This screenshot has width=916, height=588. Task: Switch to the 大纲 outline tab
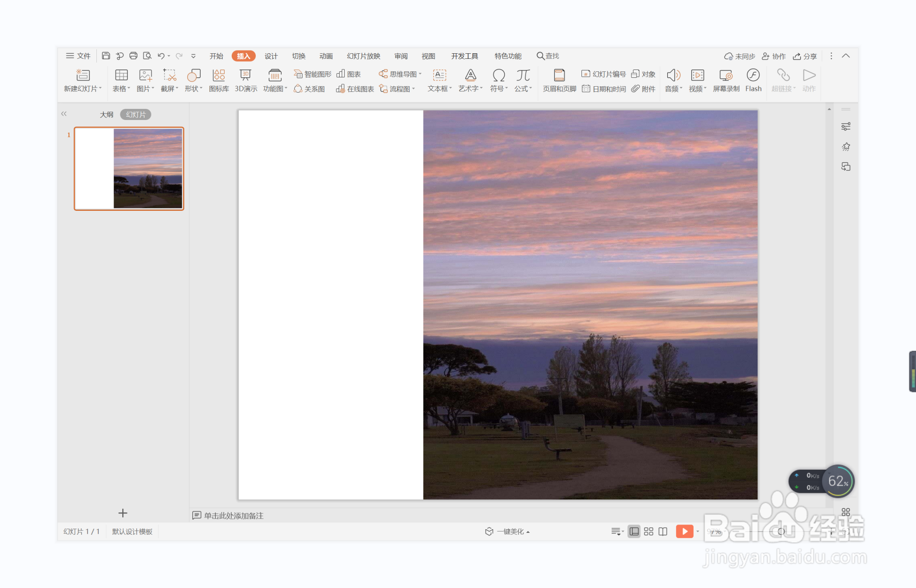pyautogui.click(x=106, y=114)
